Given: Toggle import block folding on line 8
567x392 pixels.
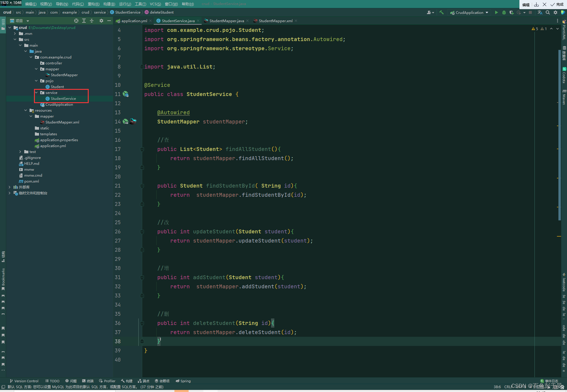Looking at the screenshot, I should pos(142,67).
